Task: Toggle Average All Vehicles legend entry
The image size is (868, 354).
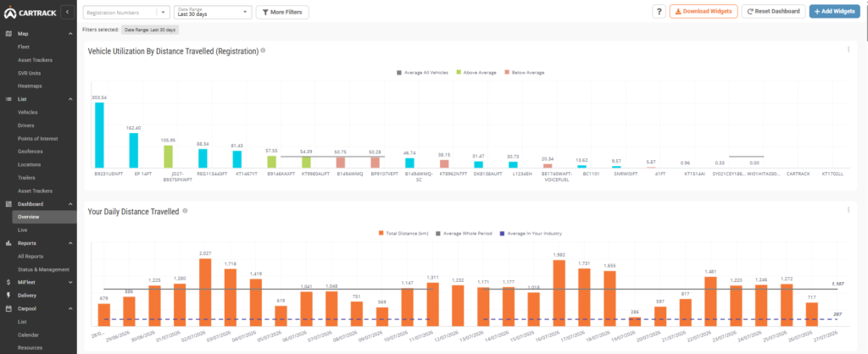Action: [423, 73]
